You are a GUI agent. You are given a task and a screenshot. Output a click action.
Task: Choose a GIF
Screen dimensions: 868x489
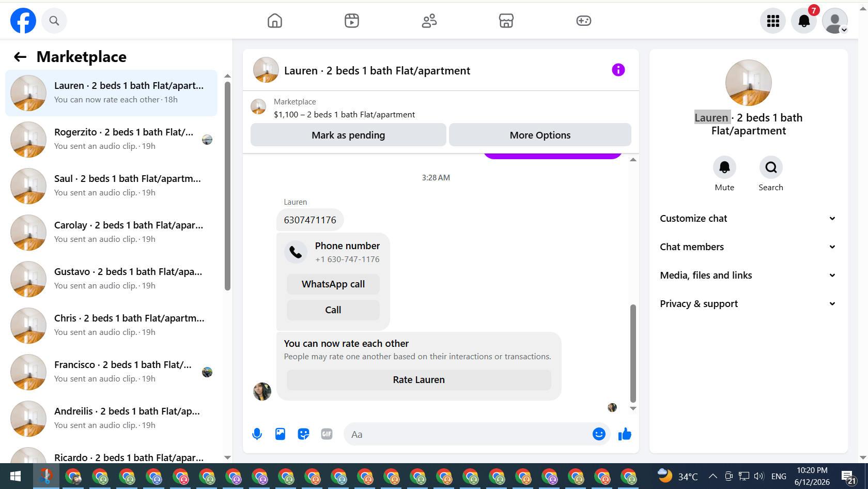point(327,434)
